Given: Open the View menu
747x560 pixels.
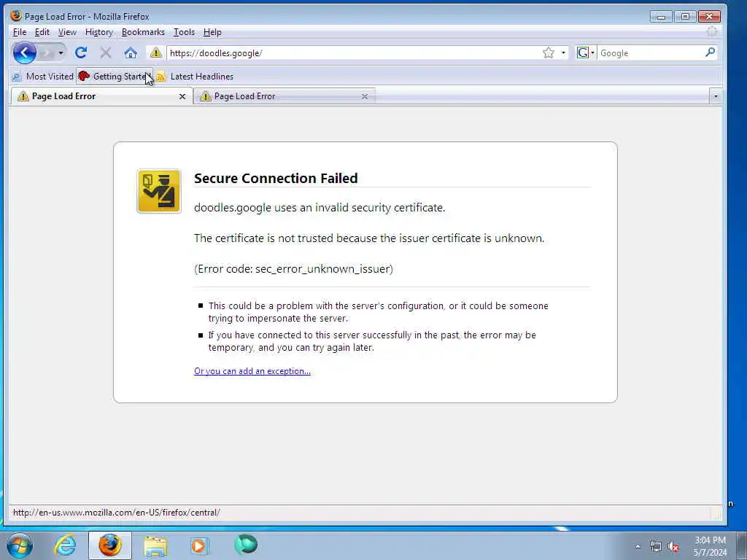Looking at the screenshot, I should click(67, 32).
